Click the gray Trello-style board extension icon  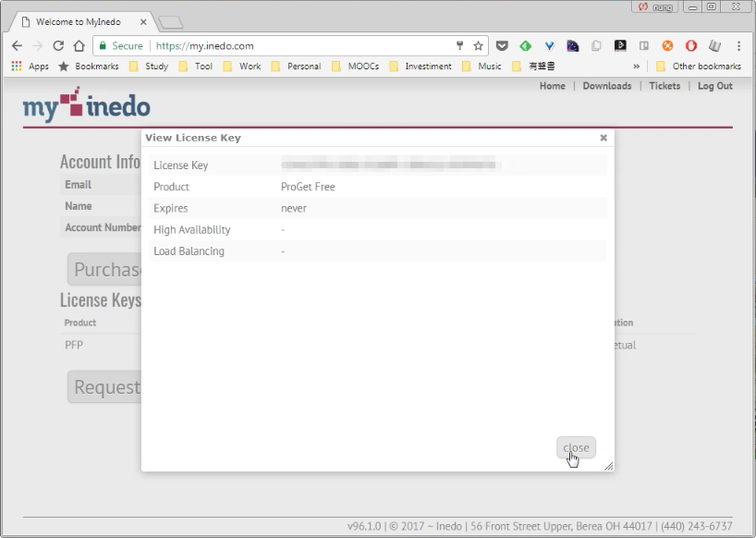click(x=643, y=46)
